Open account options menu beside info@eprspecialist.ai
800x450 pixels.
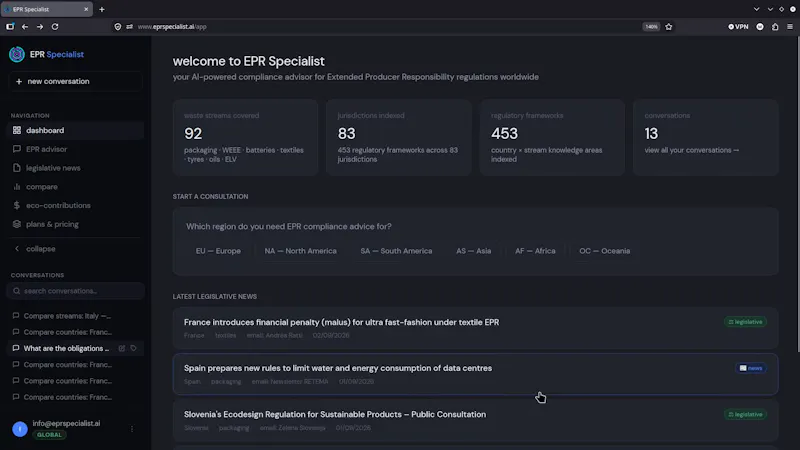coord(132,429)
